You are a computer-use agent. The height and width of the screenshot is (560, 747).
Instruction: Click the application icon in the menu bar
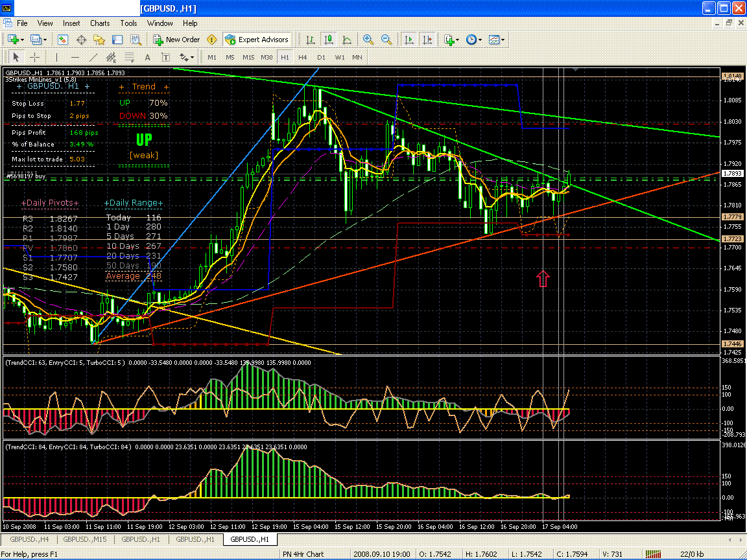pos(8,23)
